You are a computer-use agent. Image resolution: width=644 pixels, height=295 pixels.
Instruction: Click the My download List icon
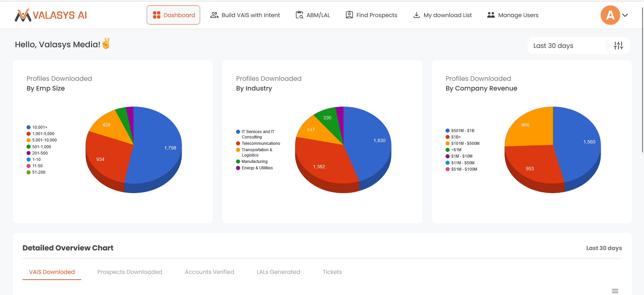pyautogui.click(x=416, y=15)
